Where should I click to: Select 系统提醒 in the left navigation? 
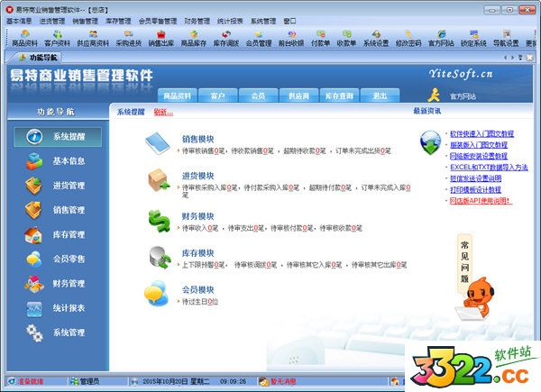click(x=58, y=137)
